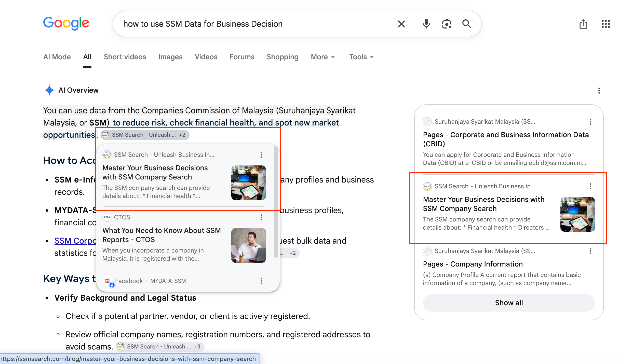
Task: Click the popup sources scrollbar
Action: pyautogui.click(x=276, y=202)
